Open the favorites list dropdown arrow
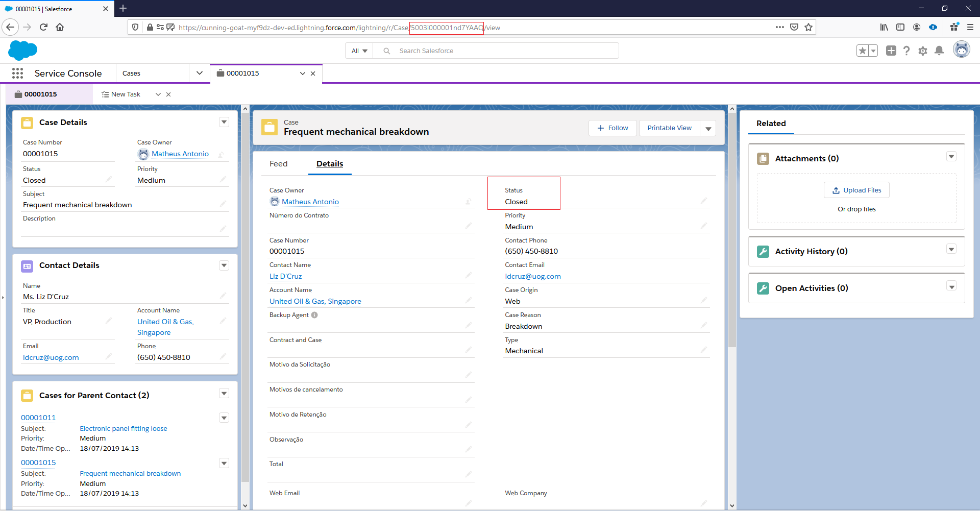 (x=873, y=51)
